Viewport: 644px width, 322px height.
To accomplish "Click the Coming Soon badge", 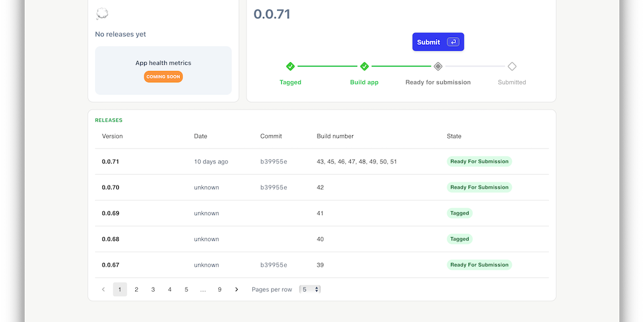I will tap(164, 77).
